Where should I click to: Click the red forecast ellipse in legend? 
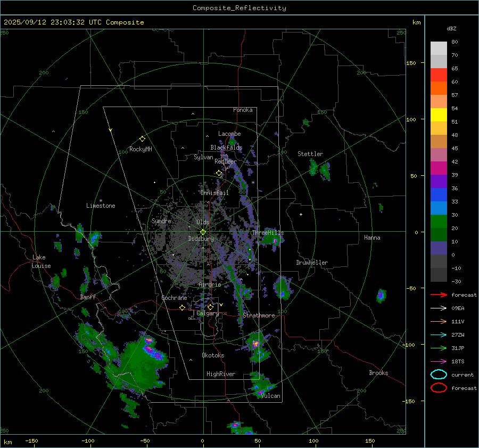tap(439, 388)
